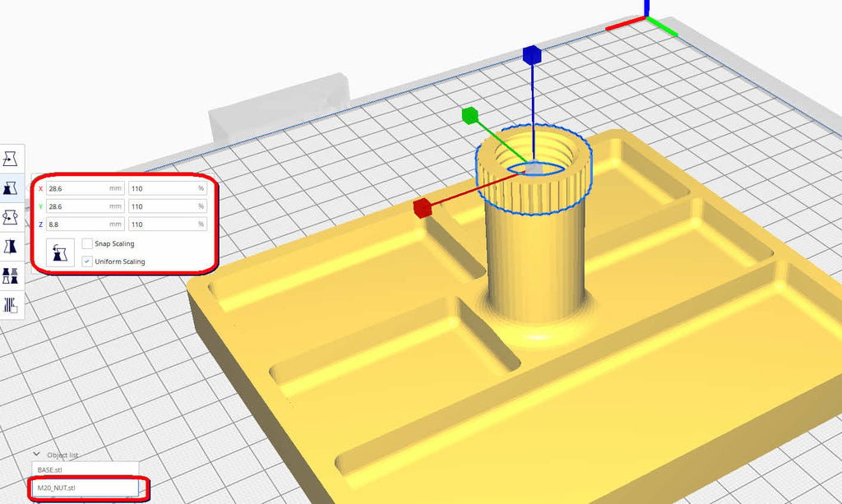Click the gray center uniform scale handle
The image size is (842, 504).
point(534,169)
